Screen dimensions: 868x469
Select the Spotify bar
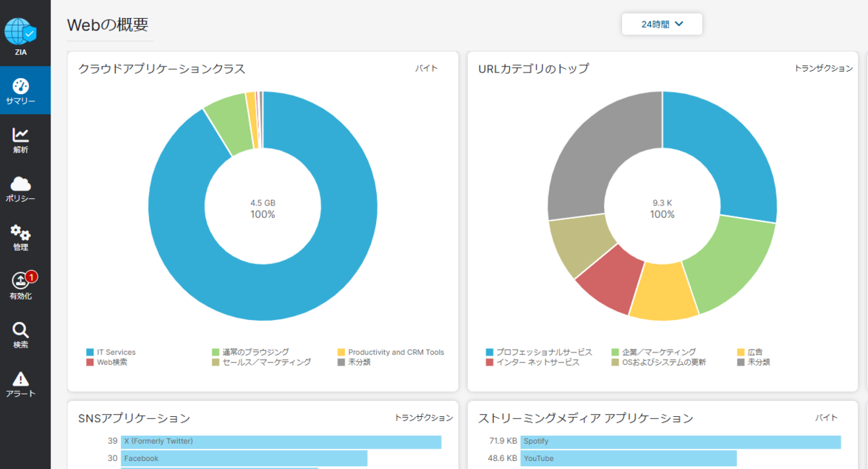pyautogui.click(x=681, y=441)
